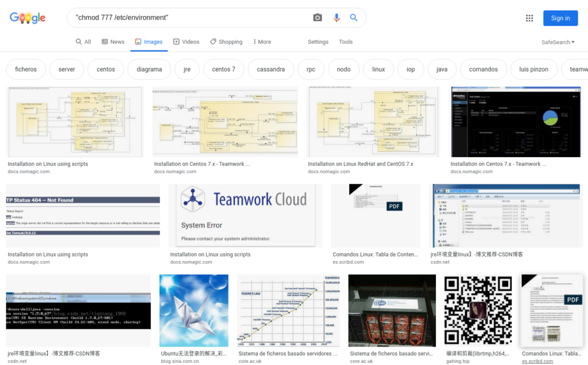Image resolution: width=588 pixels, height=365 pixels.
Task: Open 'Installation on Linux RedHat and CentOS 7.x'
Action: tap(361, 164)
